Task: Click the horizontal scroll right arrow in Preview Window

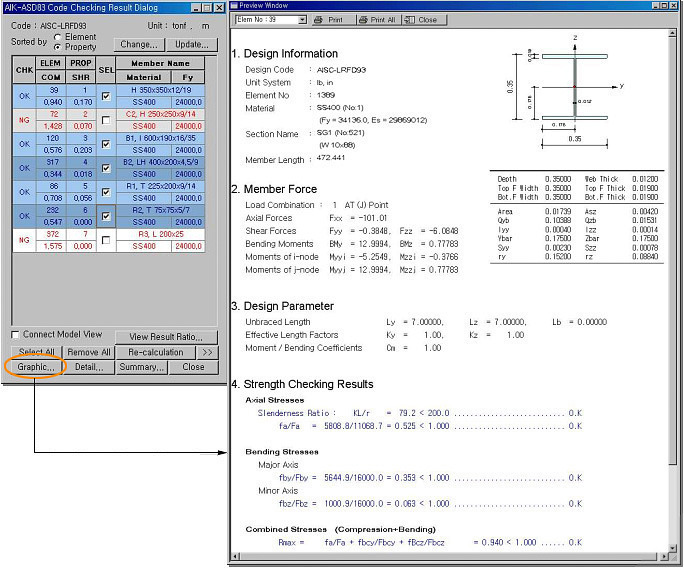Action: [664, 557]
